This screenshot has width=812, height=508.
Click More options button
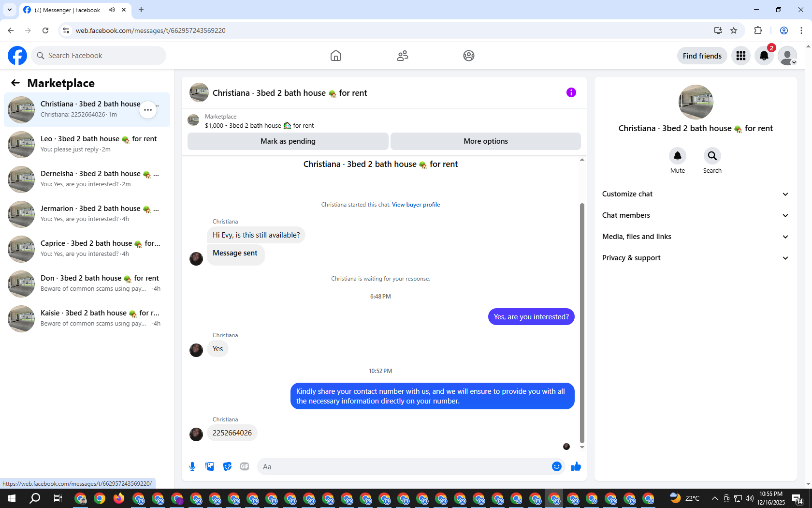(x=486, y=141)
